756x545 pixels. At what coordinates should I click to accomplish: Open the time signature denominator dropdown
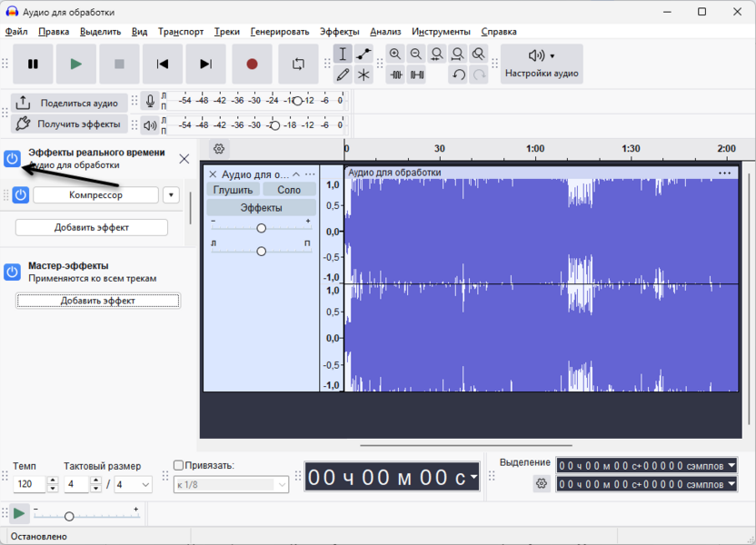pyautogui.click(x=134, y=485)
